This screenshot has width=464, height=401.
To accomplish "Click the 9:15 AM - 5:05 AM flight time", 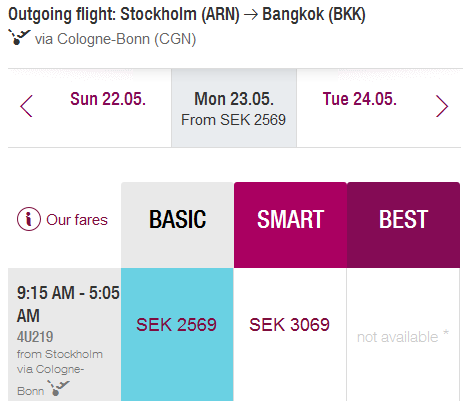I will click(68, 304).
